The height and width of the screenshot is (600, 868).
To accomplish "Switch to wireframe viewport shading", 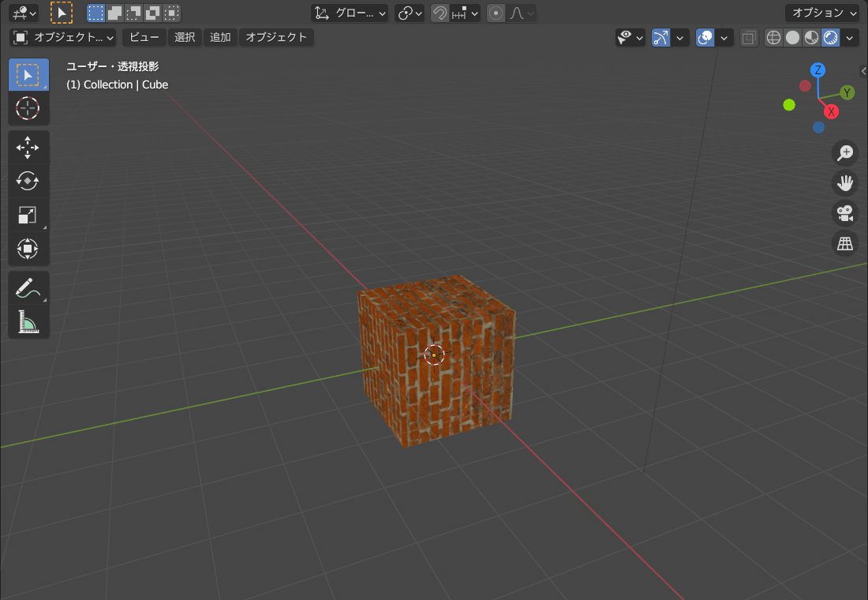I will pyautogui.click(x=773, y=38).
